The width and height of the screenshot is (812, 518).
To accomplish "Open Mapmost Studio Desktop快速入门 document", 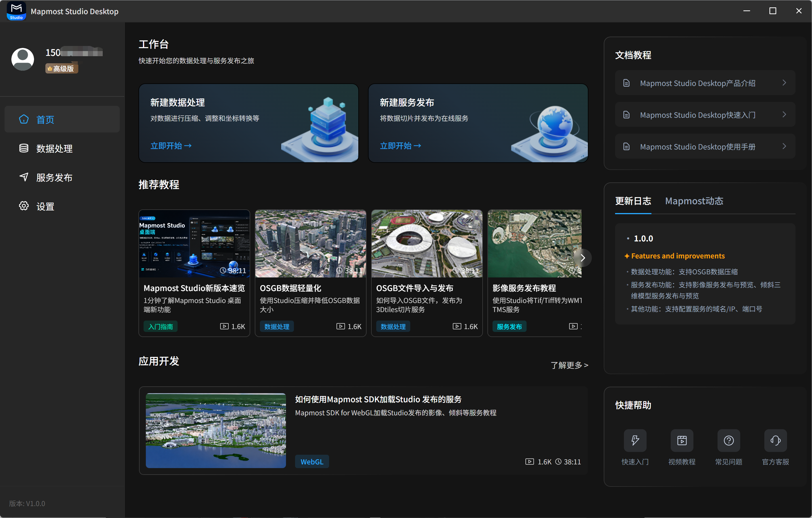I will click(x=705, y=115).
